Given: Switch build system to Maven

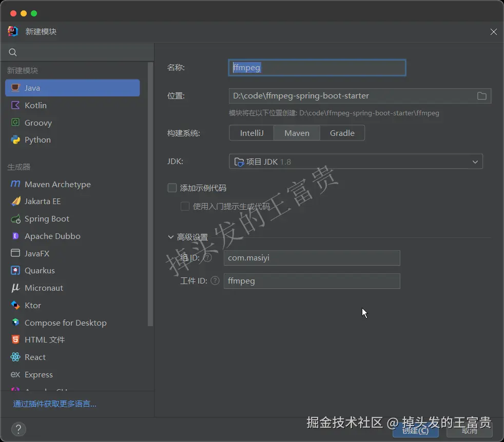Looking at the screenshot, I should (297, 133).
